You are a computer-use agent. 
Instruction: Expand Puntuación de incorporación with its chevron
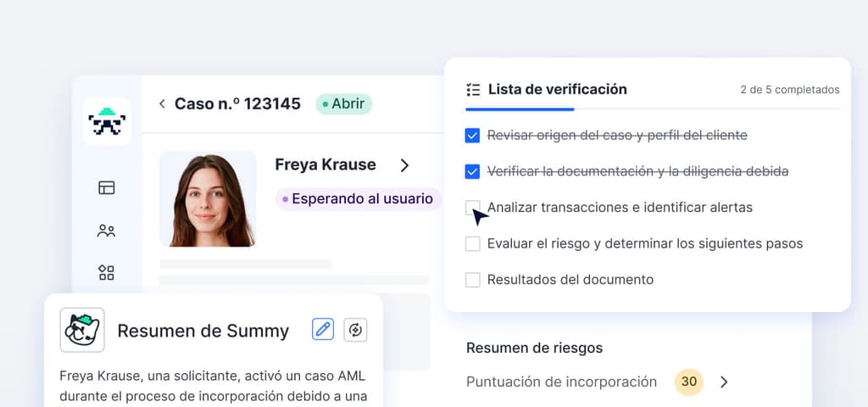[x=724, y=382]
